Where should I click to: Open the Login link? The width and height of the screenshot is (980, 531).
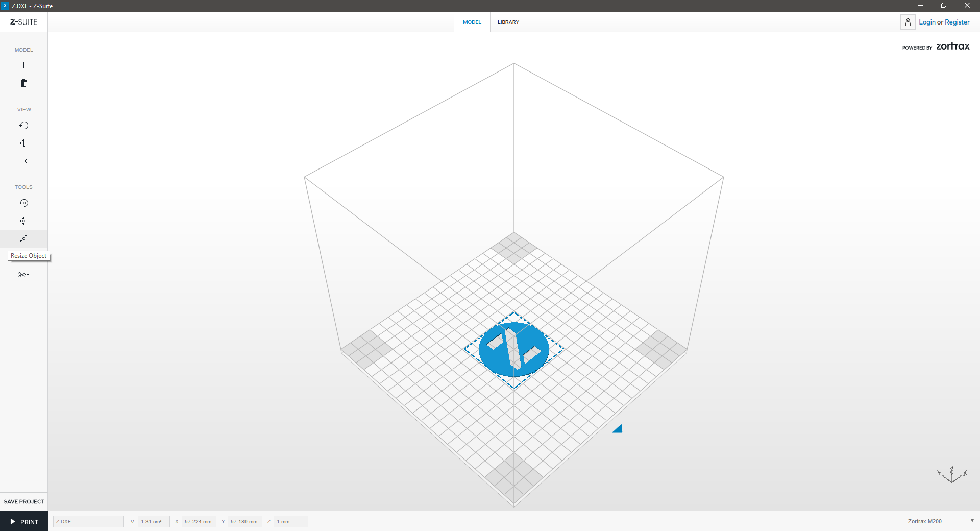pos(926,22)
